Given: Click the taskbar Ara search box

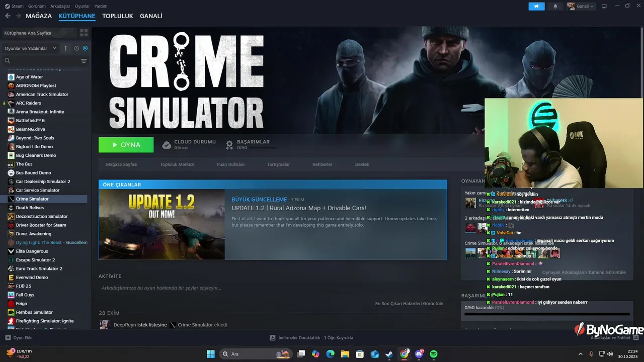Looking at the screenshot, I should [x=256, y=354].
